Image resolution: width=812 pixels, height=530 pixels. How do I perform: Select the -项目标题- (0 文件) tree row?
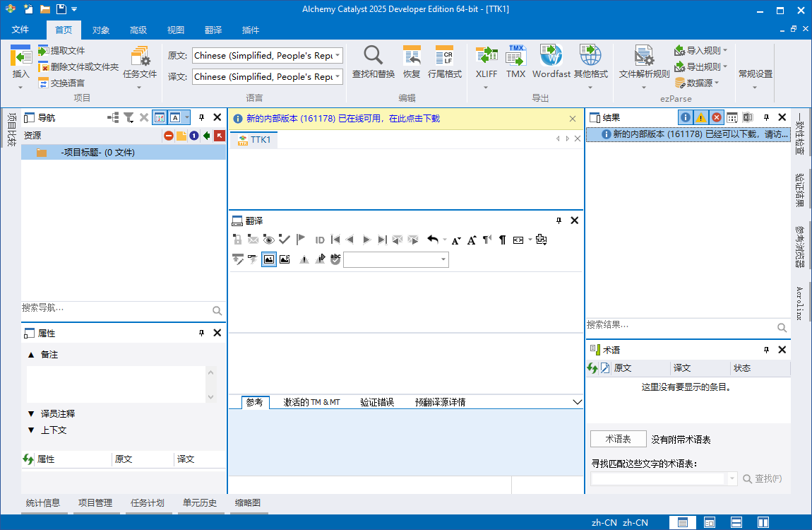[124, 153]
